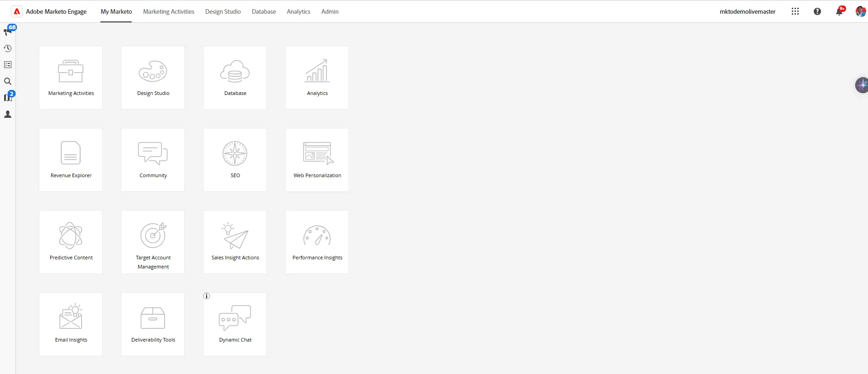Open the Target Account Management tile
The image size is (868, 374).
153,242
